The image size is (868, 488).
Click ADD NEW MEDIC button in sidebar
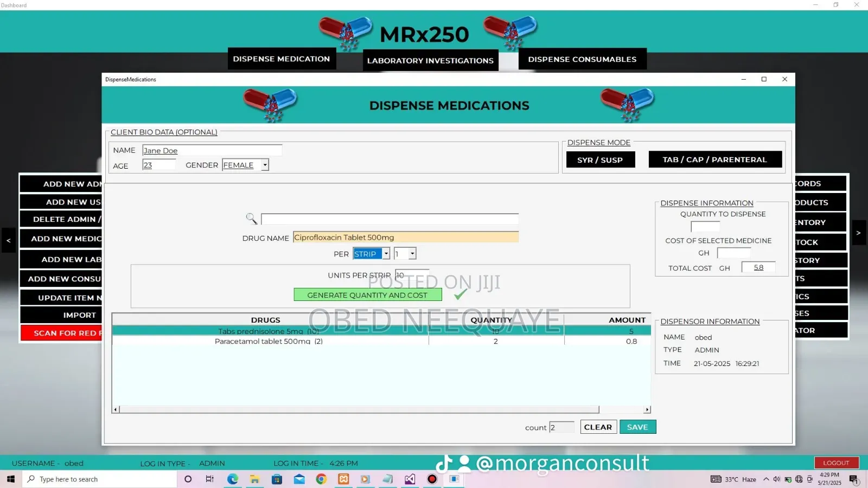[61, 239]
